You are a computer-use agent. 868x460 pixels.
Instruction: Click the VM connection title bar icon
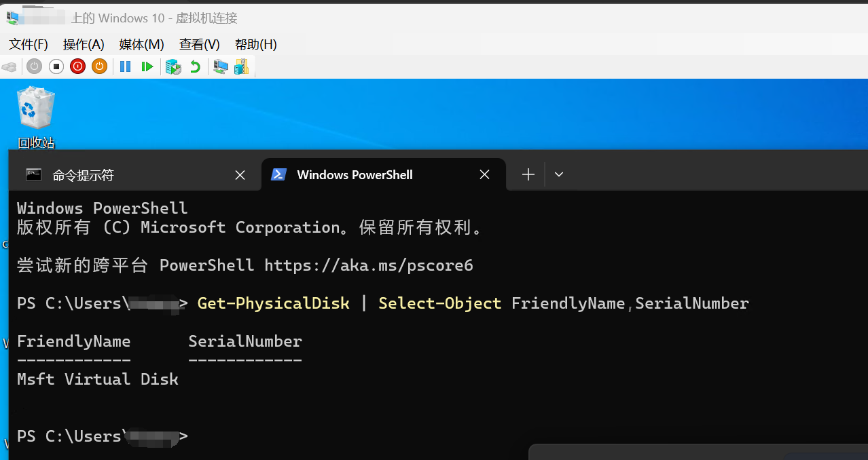click(x=12, y=17)
